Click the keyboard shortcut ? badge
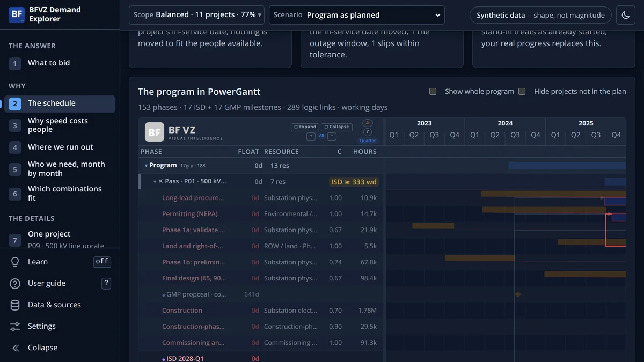Screen dimensions: 644x362 (106, 283)
